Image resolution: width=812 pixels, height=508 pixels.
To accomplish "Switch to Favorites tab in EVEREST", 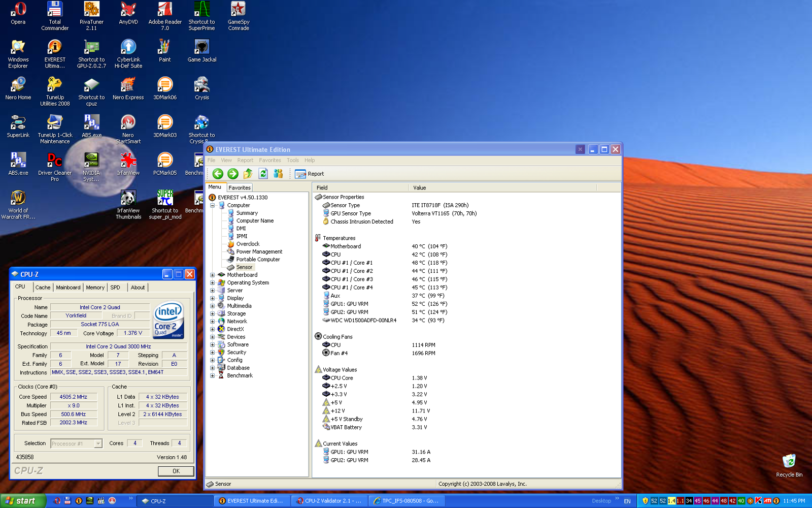I will (240, 187).
